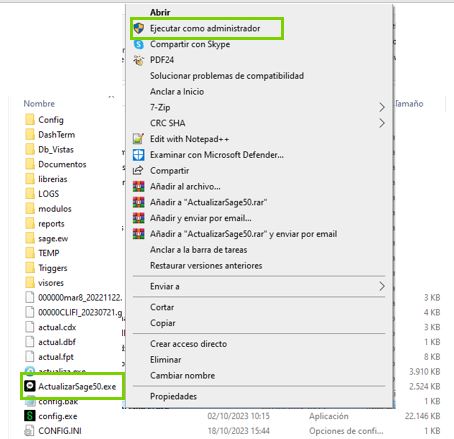Click the 22.146 KB size value
This screenshot has height=439, width=454.
coord(422,416)
